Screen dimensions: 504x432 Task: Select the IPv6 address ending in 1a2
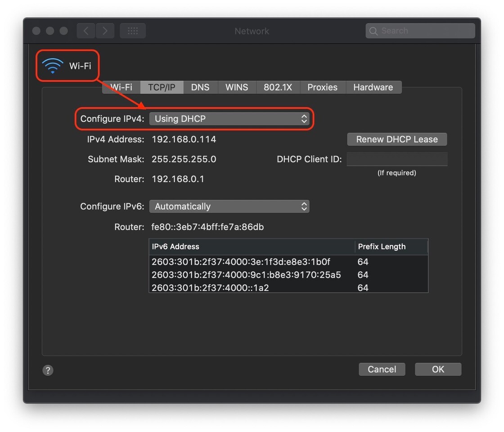coord(210,288)
